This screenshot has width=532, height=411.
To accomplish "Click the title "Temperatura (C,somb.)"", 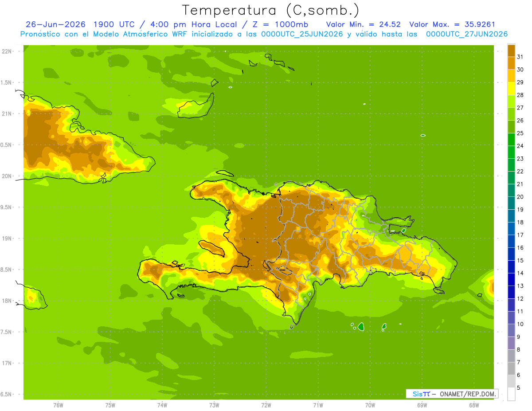I will [x=271, y=10].
